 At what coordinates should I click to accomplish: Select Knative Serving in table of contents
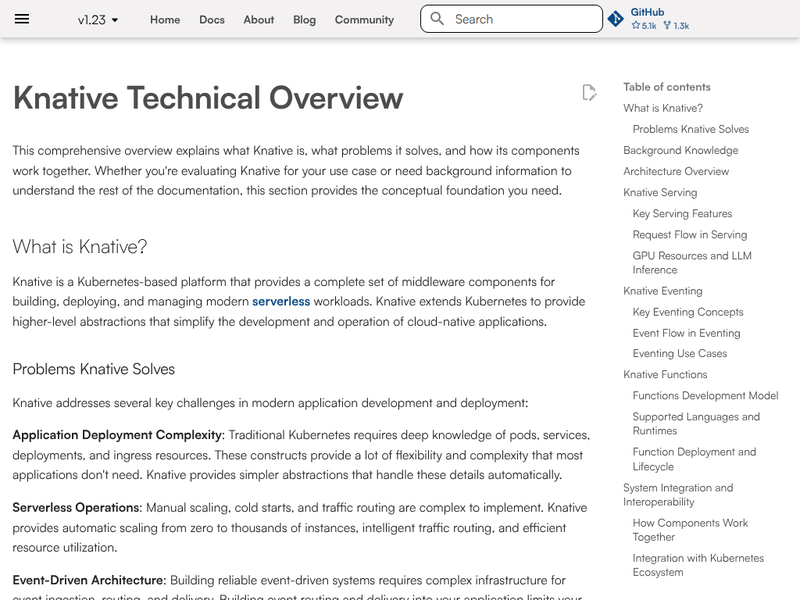coord(660,192)
